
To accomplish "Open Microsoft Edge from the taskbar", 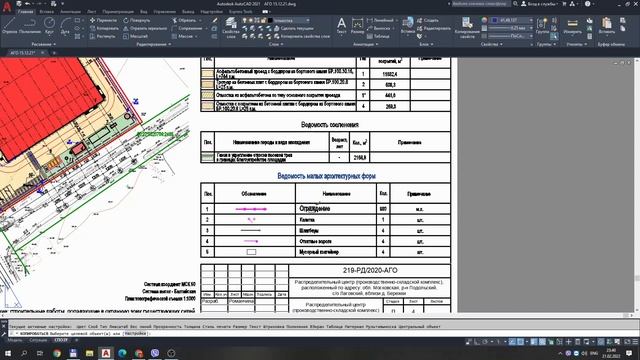I will click(122, 353).
